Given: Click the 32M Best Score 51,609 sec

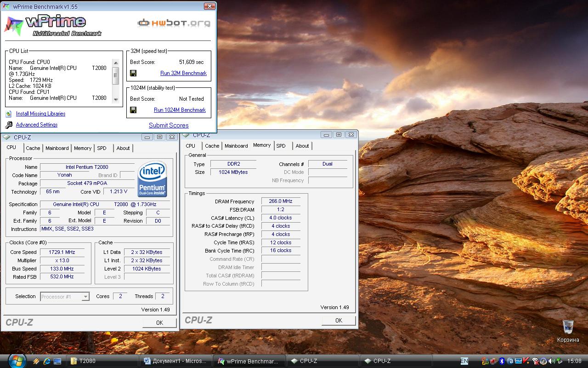Looking at the screenshot, I should (191, 62).
